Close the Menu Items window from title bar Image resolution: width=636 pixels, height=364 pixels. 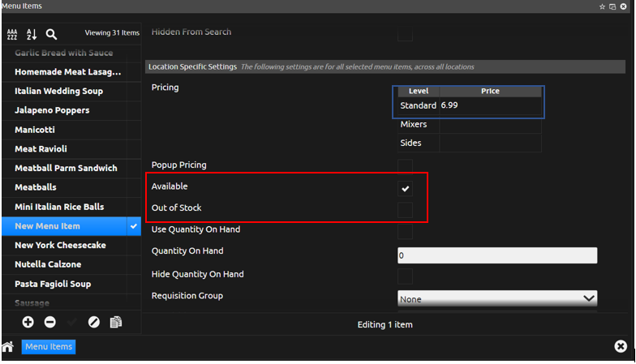[x=623, y=6]
